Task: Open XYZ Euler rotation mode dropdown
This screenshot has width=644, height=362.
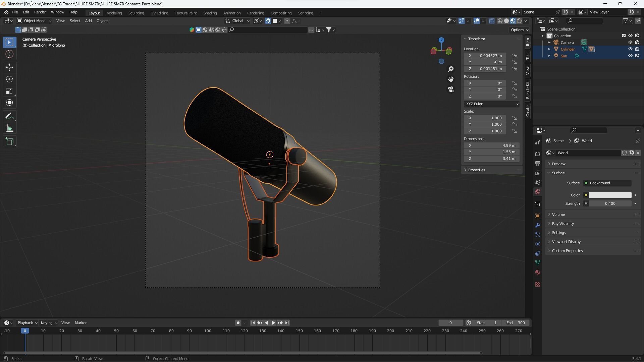Action: 492,104
